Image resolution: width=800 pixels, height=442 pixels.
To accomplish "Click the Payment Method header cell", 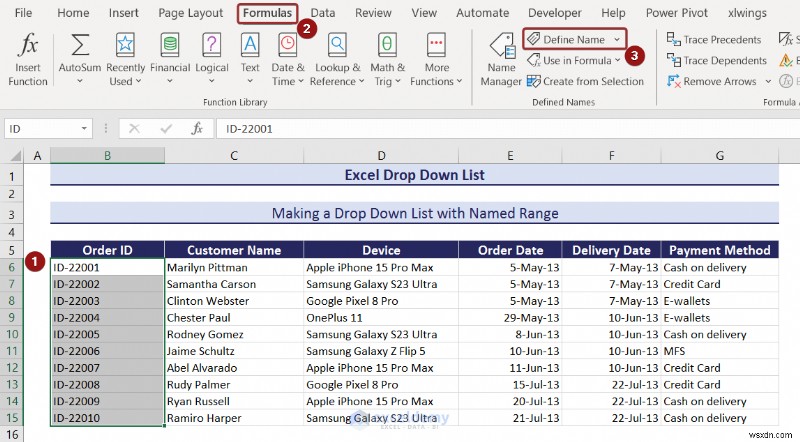I will (x=720, y=250).
